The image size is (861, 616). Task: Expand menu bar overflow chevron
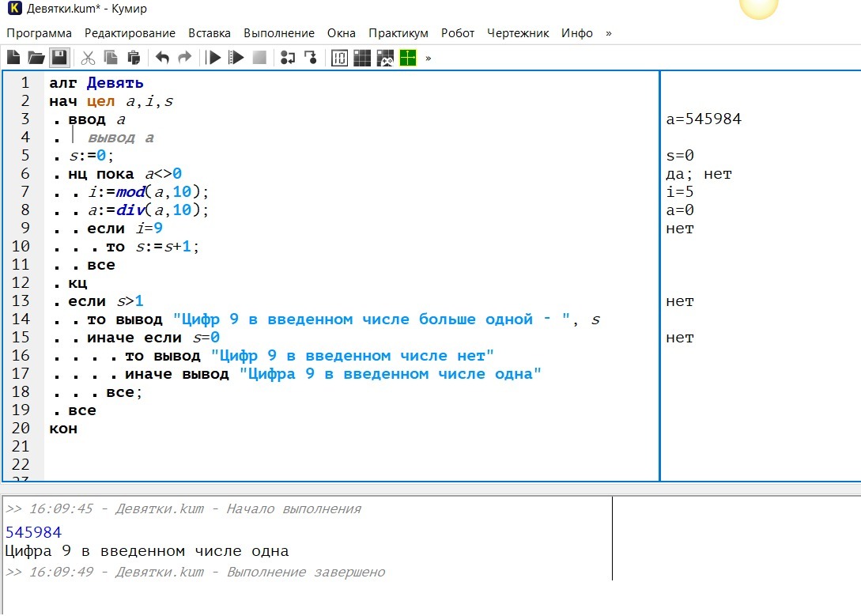[x=608, y=33]
